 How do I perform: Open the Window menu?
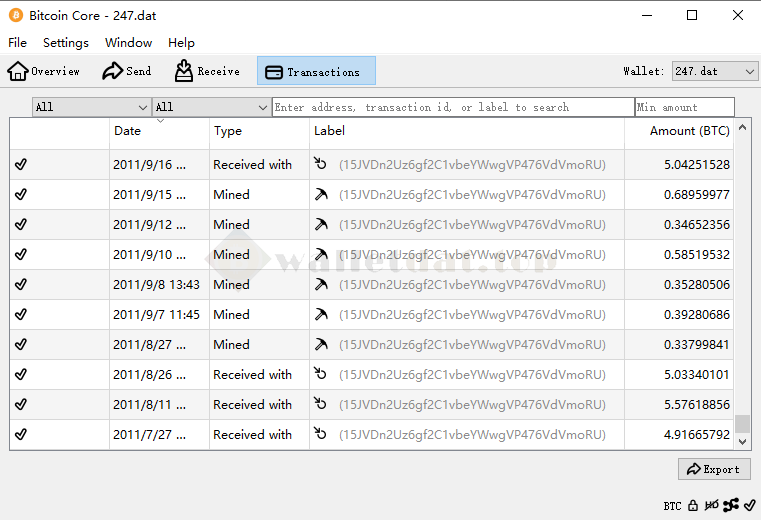128,43
